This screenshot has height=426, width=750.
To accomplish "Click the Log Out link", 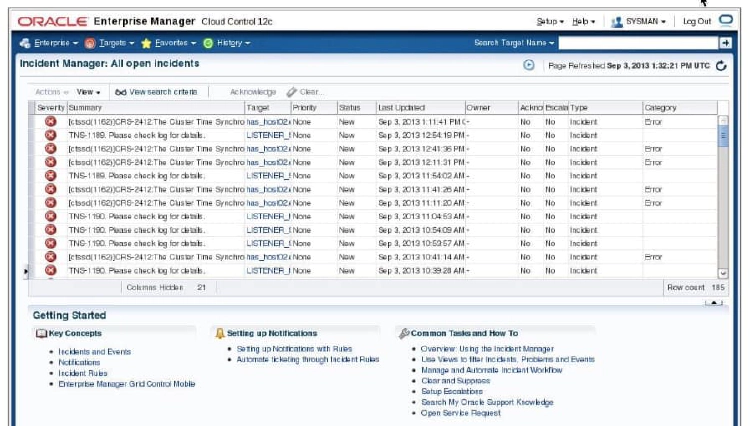I will [x=696, y=22].
